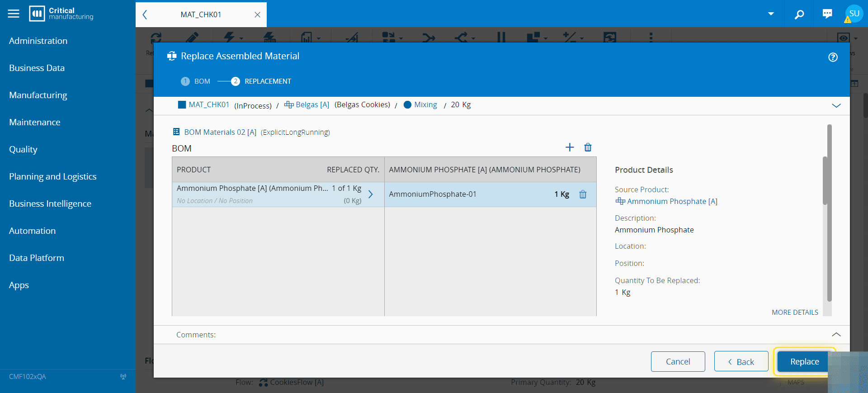Screen dimensions: 868x393
Task: Expand the material header details chevron
Action: click(836, 105)
